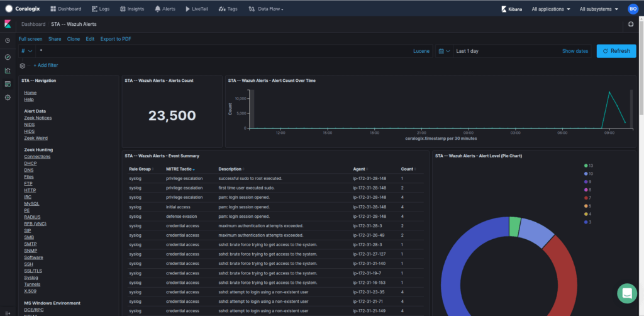Click the Refresh button
The height and width of the screenshot is (316, 644).
tap(616, 51)
